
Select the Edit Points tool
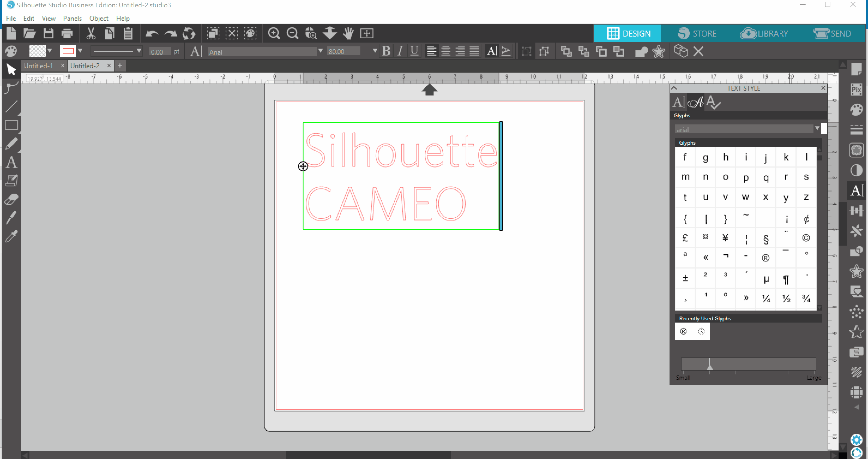pyautogui.click(x=11, y=87)
